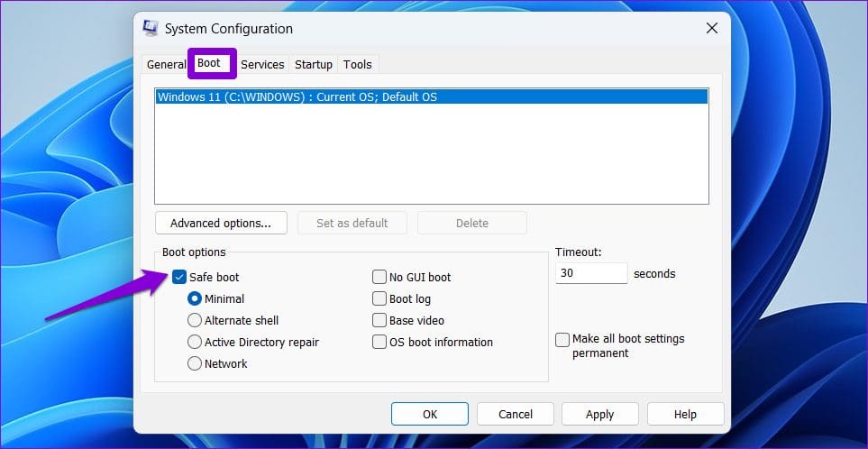The width and height of the screenshot is (868, 449).
Task: Choose Network safe boot mode
Action: click(195, 363)
